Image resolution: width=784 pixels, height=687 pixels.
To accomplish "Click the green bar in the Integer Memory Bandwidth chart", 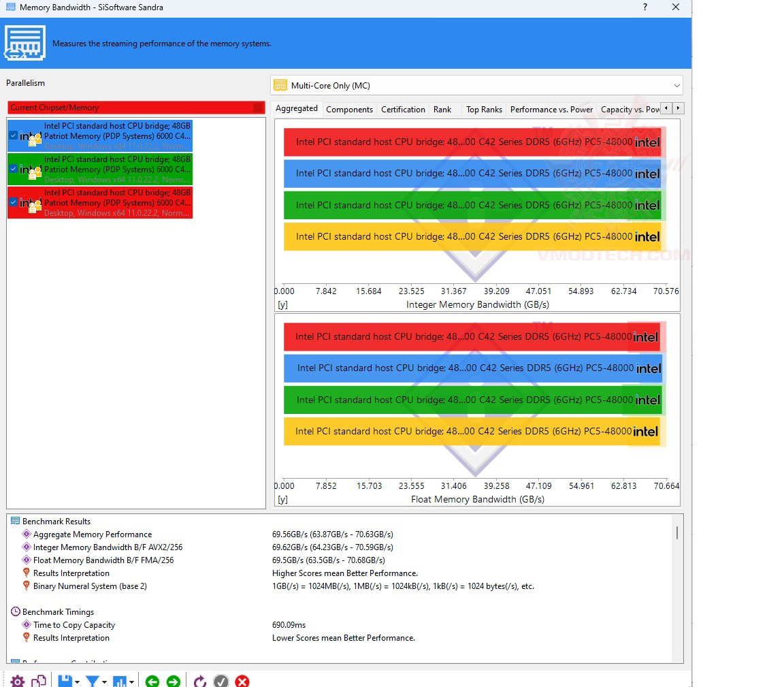I will [474, 205].
